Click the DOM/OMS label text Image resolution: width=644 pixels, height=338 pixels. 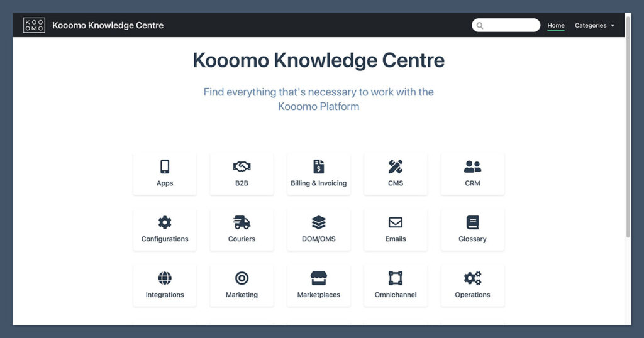319,239
